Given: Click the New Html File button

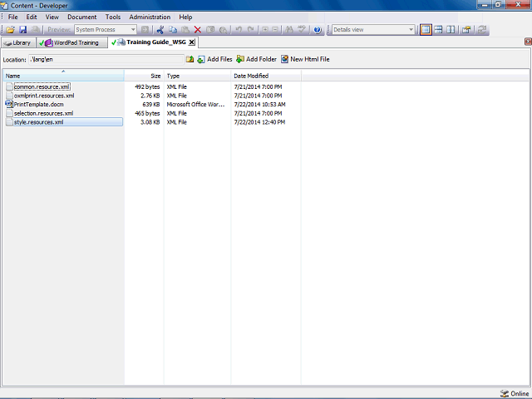Looking at the screenshot, I should point(305,59).
